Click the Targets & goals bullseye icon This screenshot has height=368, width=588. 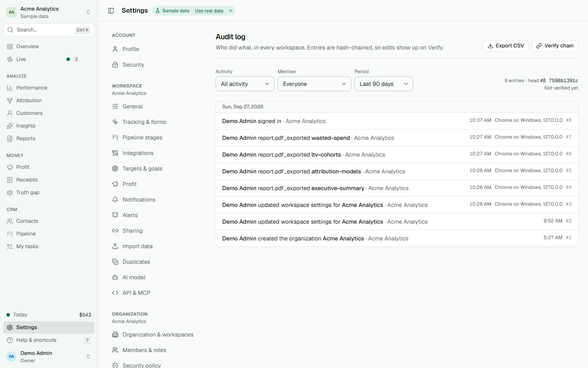click(115, 168)
